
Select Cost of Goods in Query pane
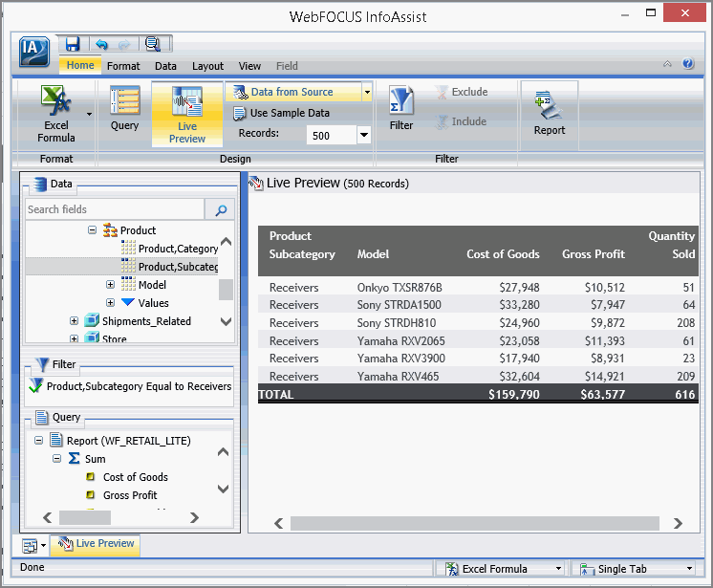136,477
